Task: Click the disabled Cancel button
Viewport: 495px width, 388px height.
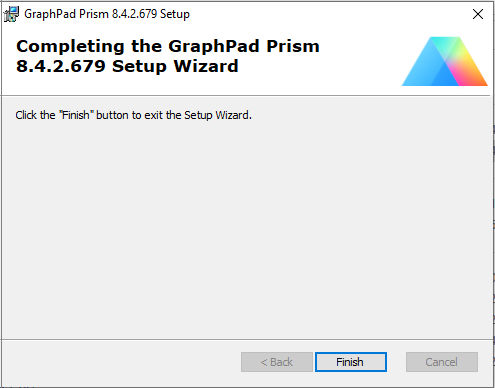Action: pos(442,362)
